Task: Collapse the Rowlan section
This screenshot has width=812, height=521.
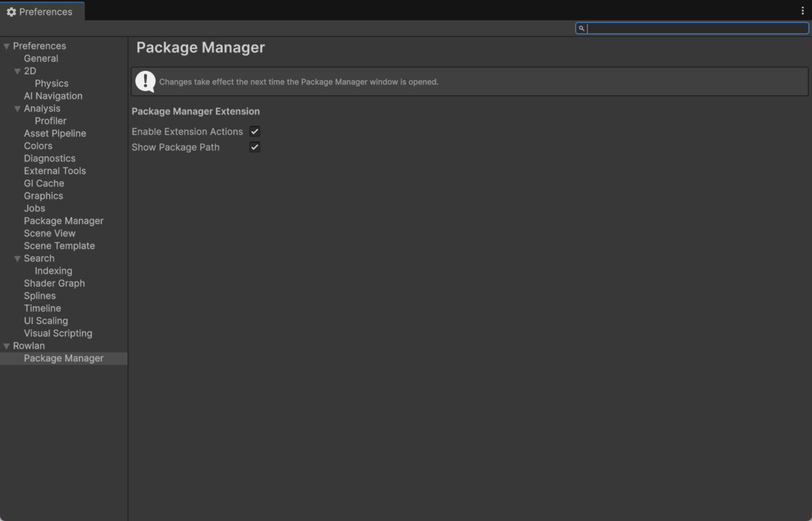Action: pos(6,345)
